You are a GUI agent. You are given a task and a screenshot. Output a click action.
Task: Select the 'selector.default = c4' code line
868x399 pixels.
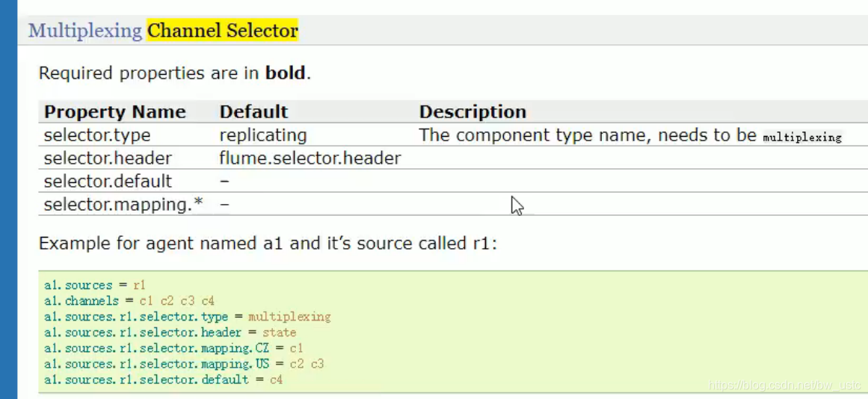pos(163,380)
